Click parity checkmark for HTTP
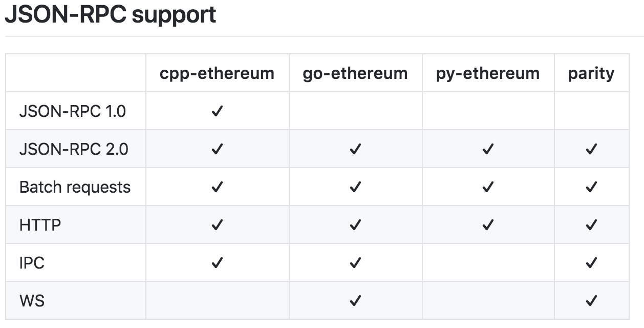This screenshot has width=644, height=328. coord(591,225)
